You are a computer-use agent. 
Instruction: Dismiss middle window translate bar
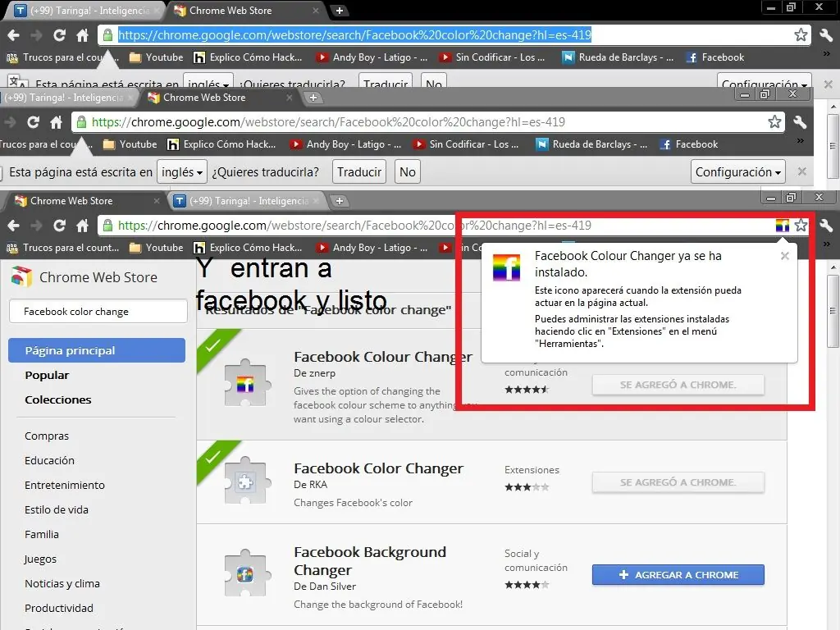[x=802, y=171]
